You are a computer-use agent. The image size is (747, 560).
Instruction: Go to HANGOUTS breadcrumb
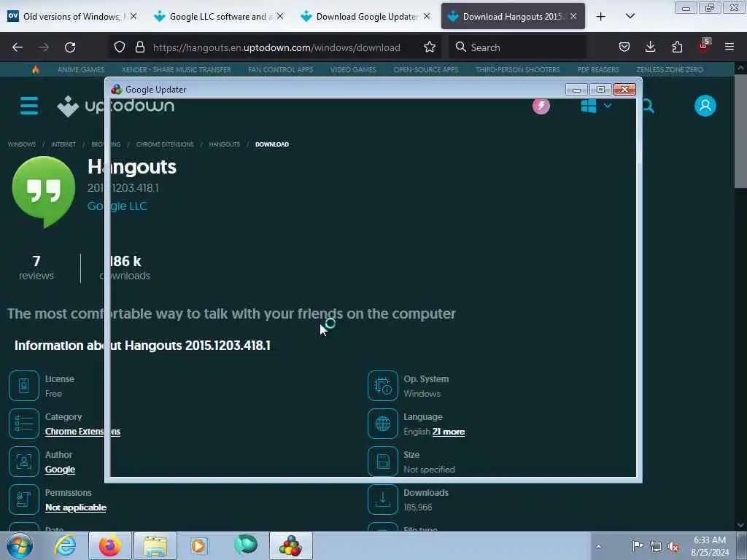click(x=225, y=144)
